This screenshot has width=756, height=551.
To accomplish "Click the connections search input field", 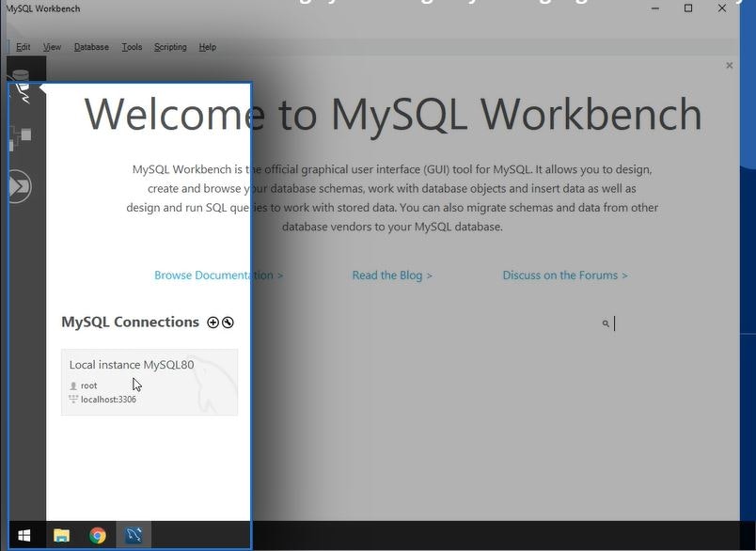I will coord(668,323).
